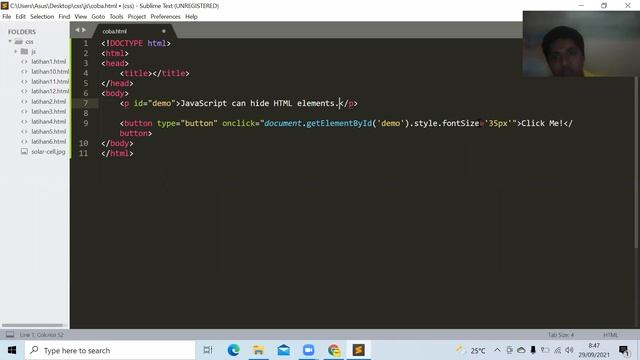The image size is (640, 360).
Task: Open the Tools menu
Action: tap(116, 17)
